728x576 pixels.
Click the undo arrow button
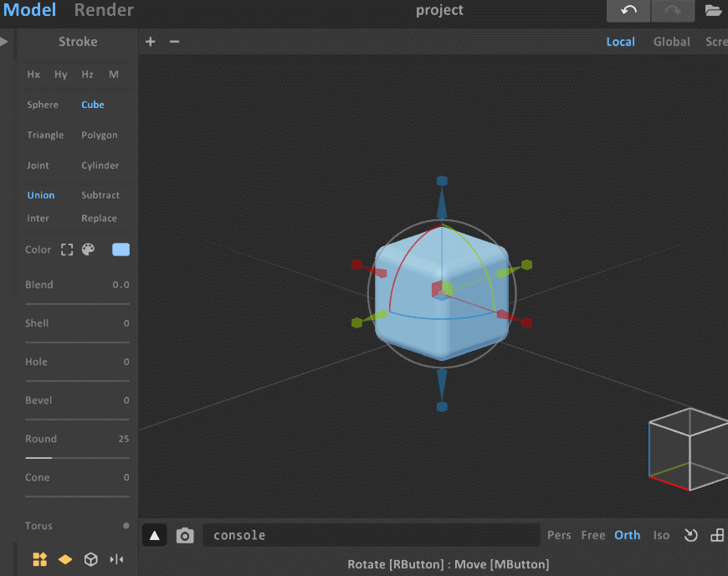(x=629, y=11)
